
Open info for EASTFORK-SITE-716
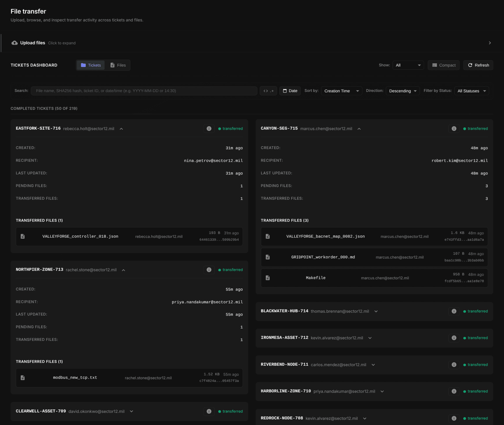point(209,129)
